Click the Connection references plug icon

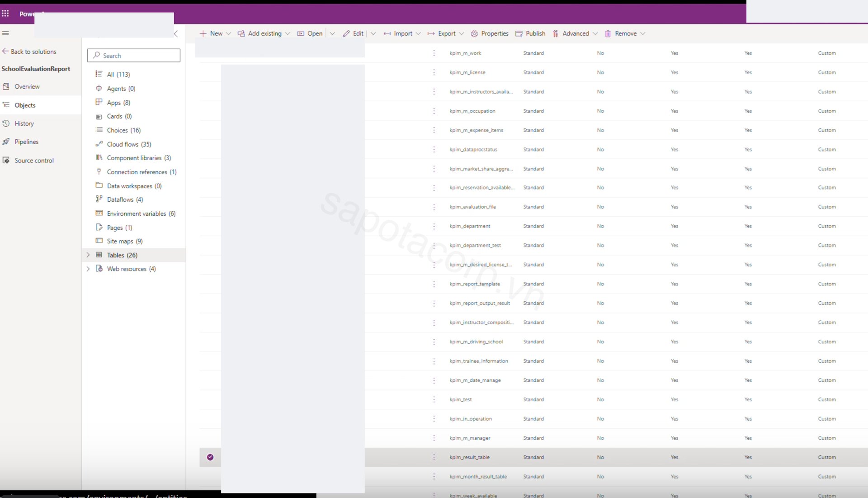[99, 171]
